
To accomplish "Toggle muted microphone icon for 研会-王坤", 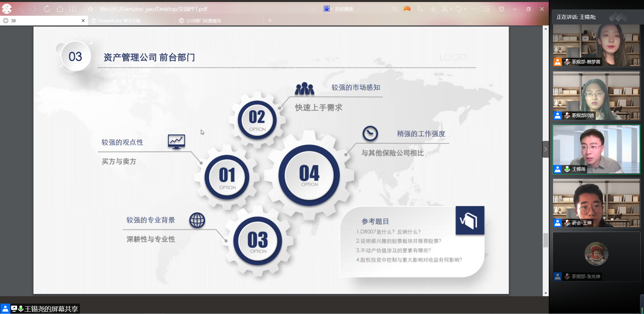I will (567, 223).
